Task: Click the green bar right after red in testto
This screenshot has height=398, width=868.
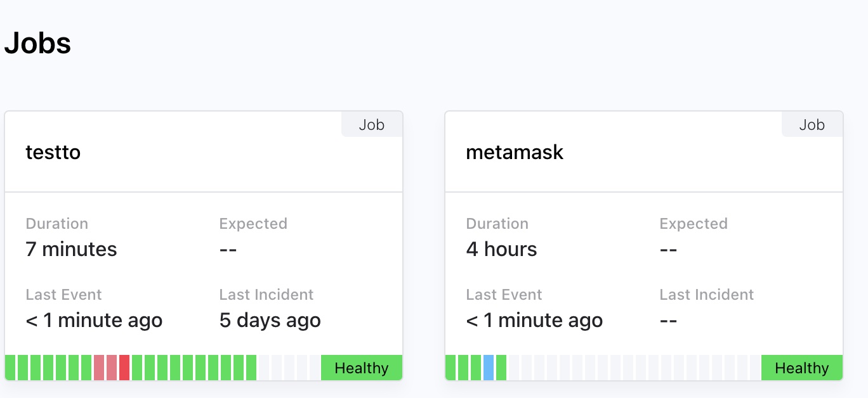Action: [137, 368]
